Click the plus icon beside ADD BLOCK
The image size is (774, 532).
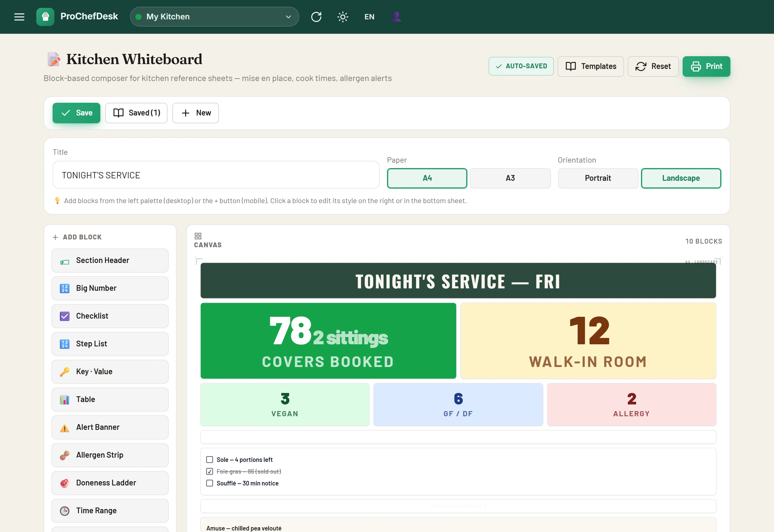[55, 237]
